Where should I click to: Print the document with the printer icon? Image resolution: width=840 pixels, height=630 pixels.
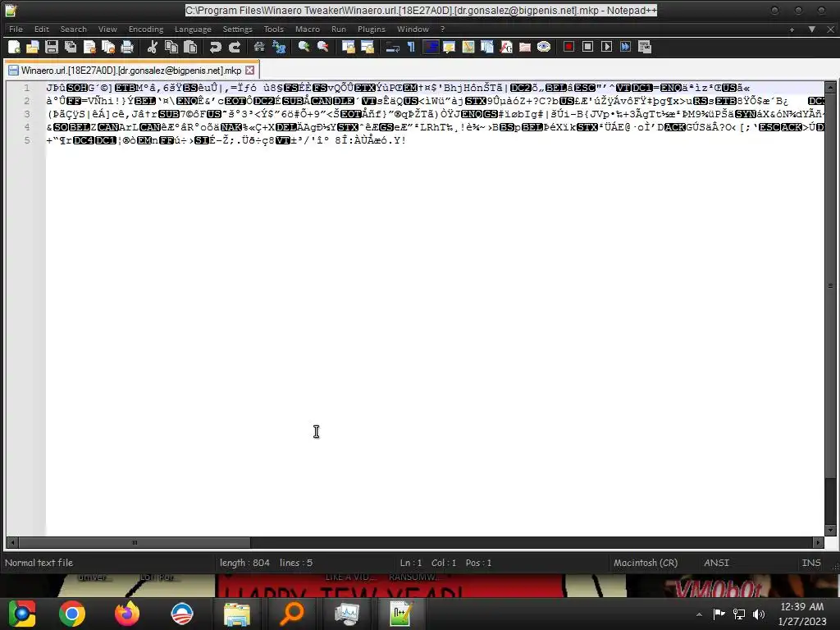[x=127, y=47]
